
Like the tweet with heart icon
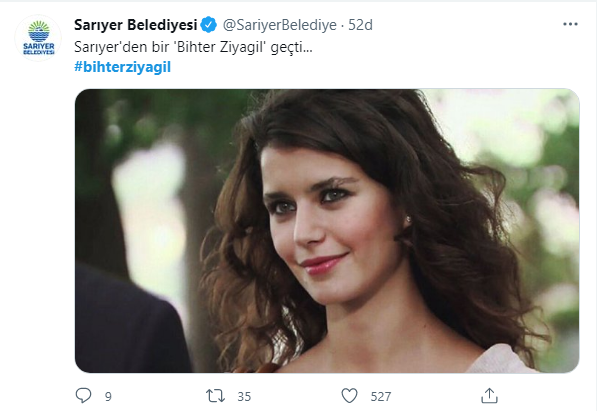tap(351, 395)
